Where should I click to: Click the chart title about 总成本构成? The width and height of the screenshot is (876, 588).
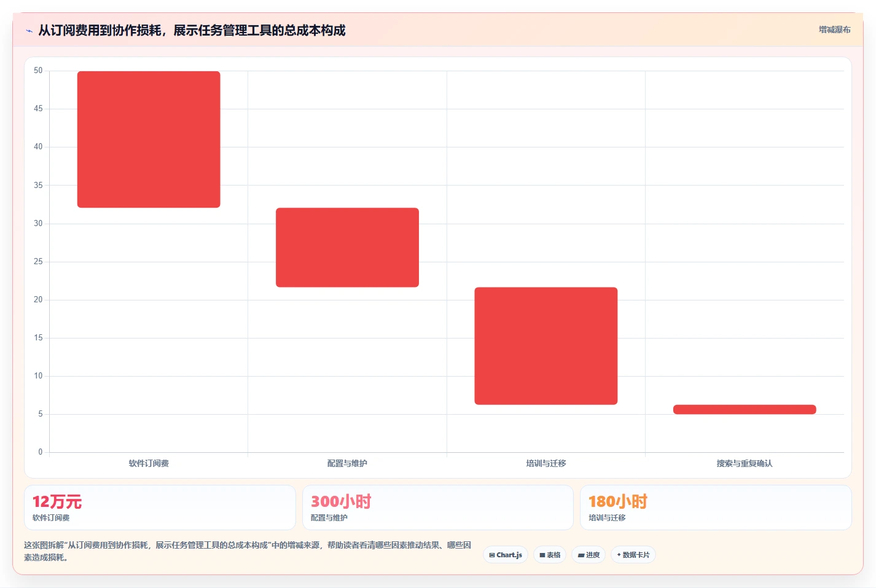(192, 30)
